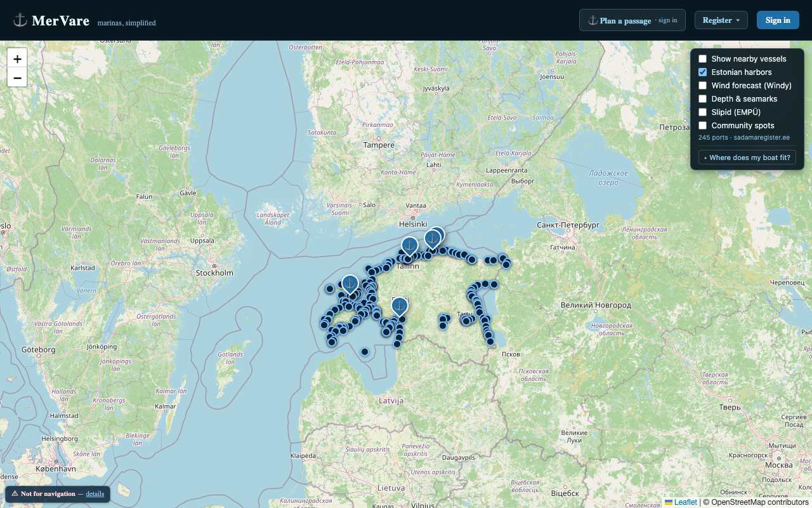This screenshot has width=812, height=508.
Task: Open the Register dropdown menu
Action: tap(721, 20)
